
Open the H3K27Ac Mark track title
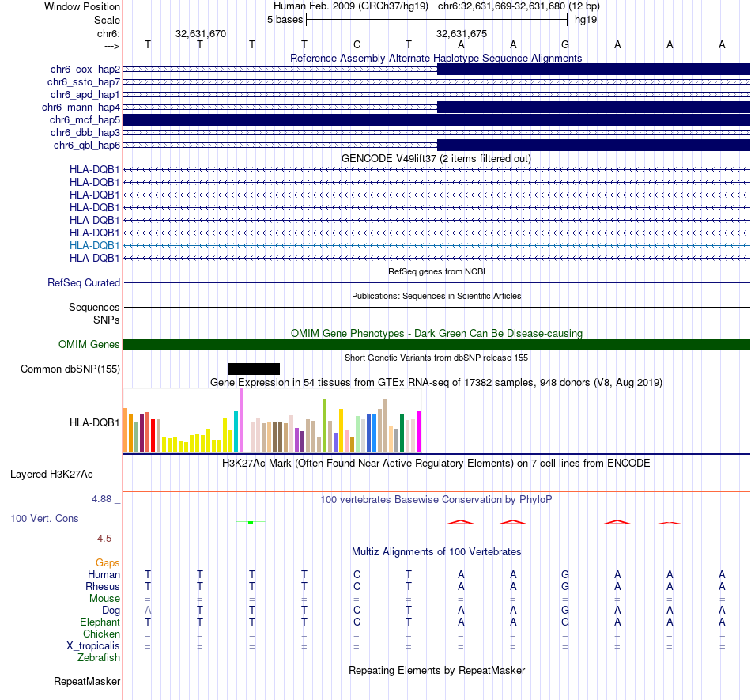[x=436, y=463]
